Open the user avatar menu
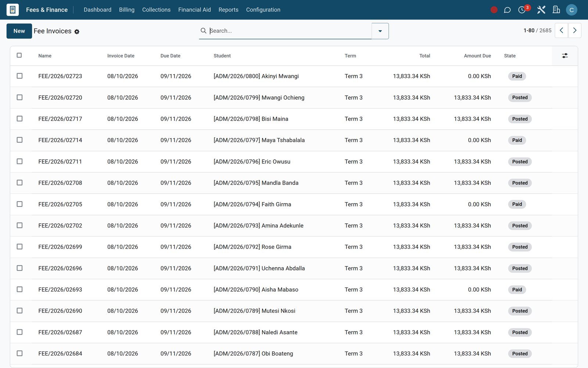The height and width of the screenshot is (368, 588). click(x=571, y=10)
